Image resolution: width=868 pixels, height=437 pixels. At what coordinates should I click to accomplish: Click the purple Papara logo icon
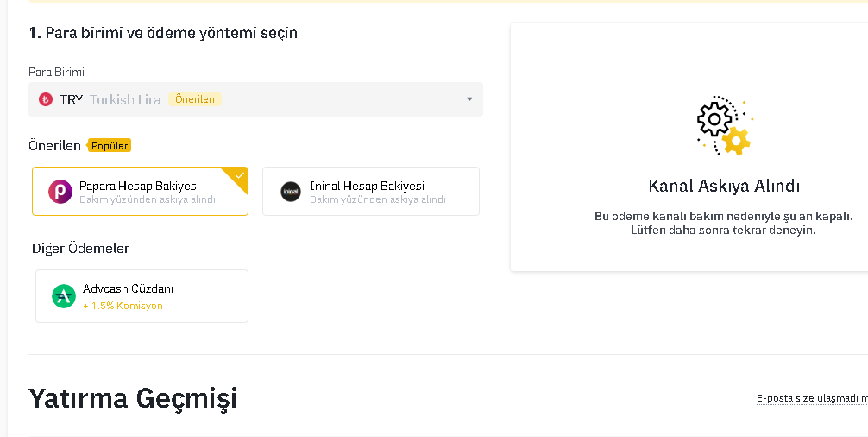click(60, 192)
